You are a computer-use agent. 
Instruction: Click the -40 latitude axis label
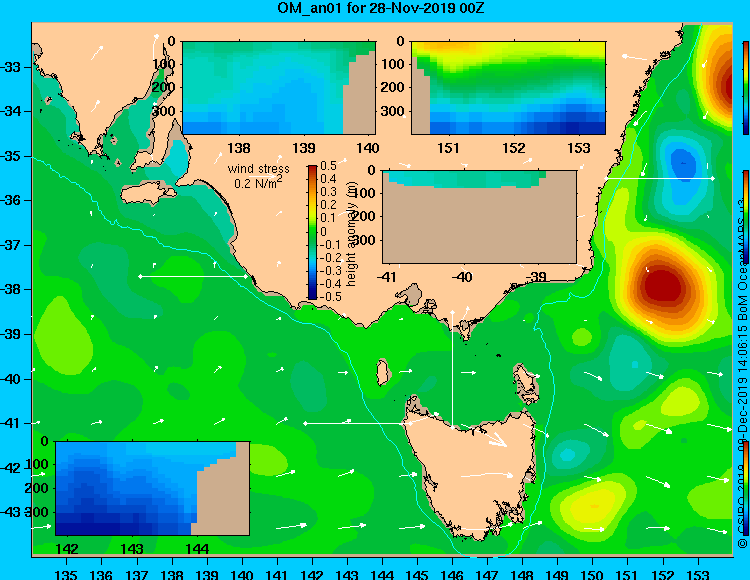point(11,379)
